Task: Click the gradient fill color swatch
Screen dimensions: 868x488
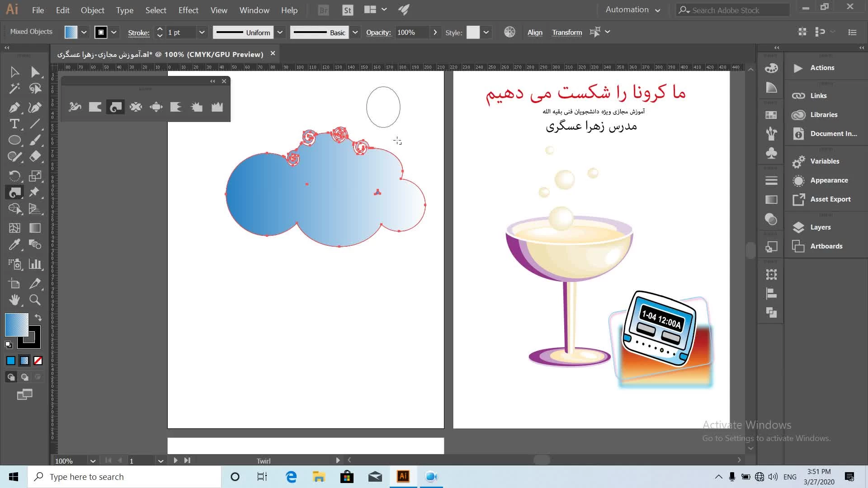Action: click(x=16, y=324)
